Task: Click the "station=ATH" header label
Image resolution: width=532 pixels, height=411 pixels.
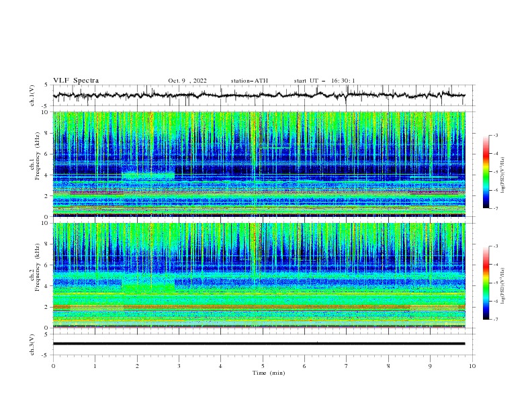Action: click(249, 81)
